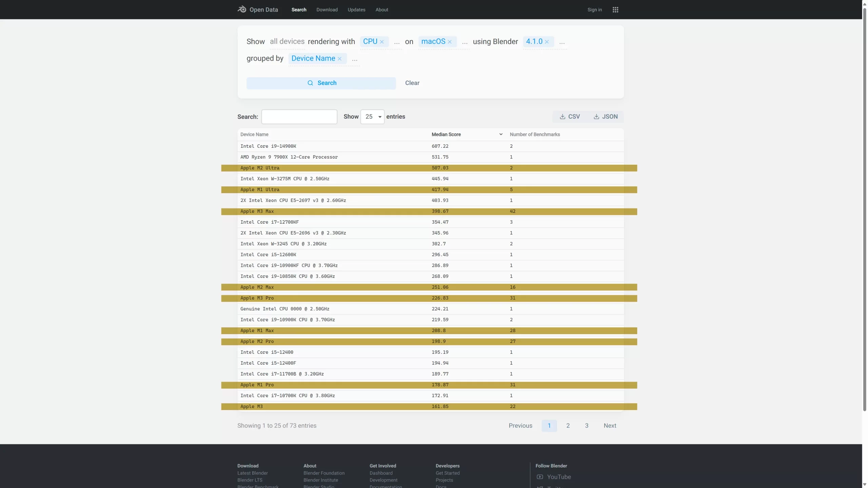
Task: Click the CSV download icon
Action: tap(562, 117)
